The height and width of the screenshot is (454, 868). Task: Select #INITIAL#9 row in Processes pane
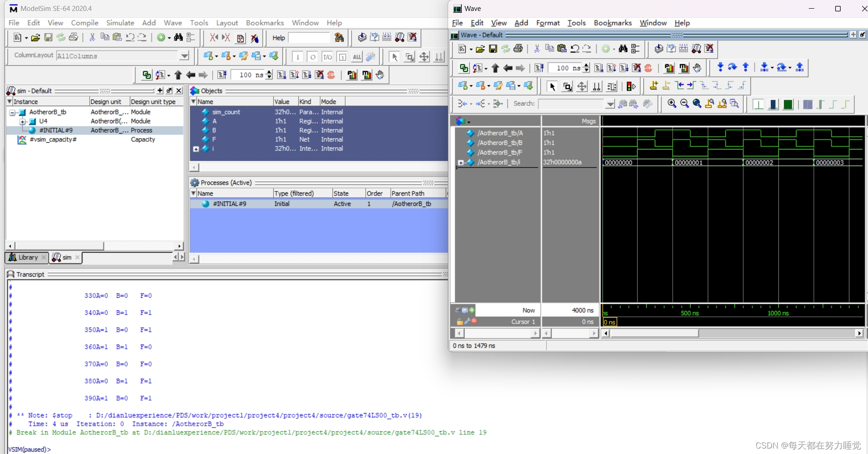point(319,204)
